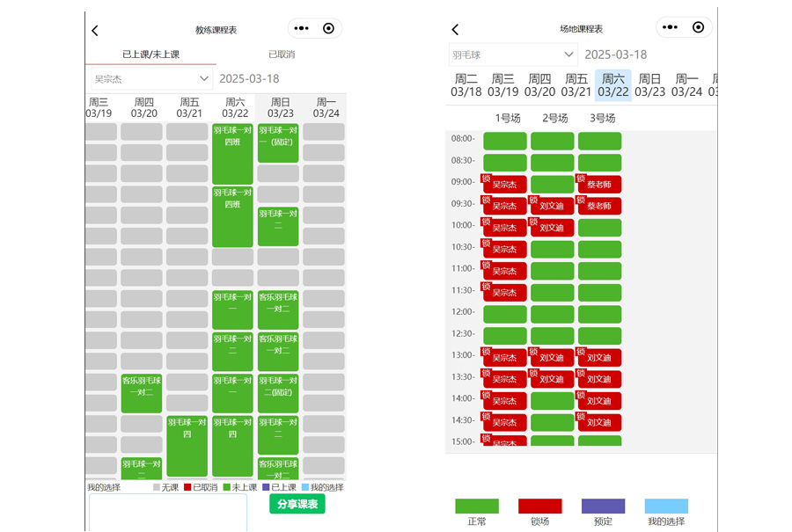Click the locked 蔡老师 slot at 09:00

pos(599,185)
